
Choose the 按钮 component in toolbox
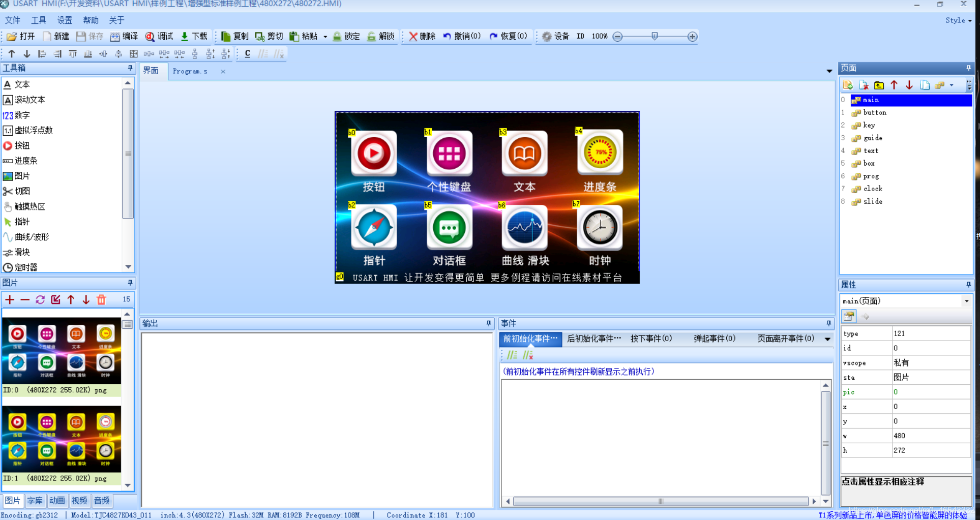point(17,145)
